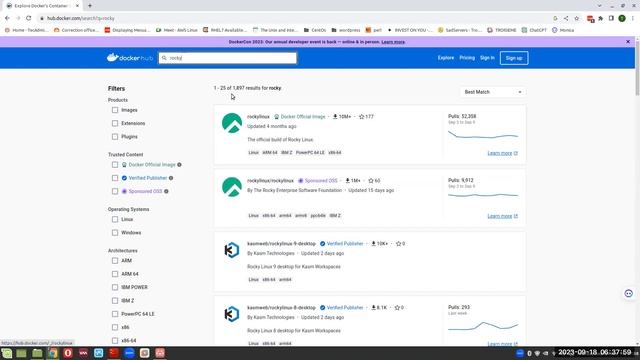This screenshot has height=360, width=640.
Task: Select the ARM 64 architecture checkbox
Action: [x=115, y=274]
